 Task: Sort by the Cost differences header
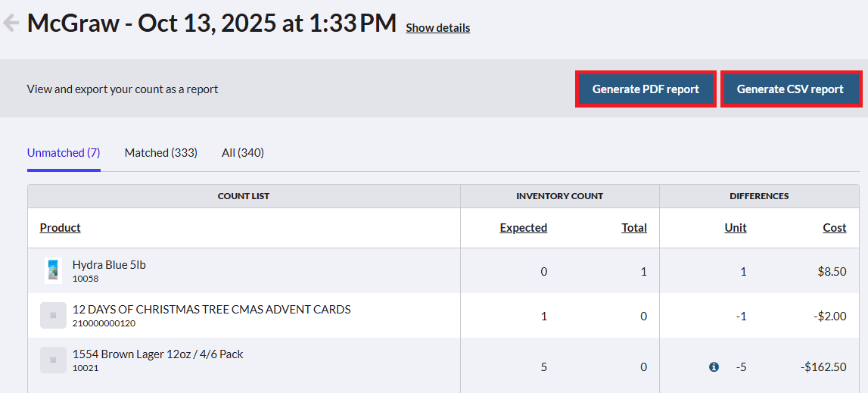[x=835, y=228]
